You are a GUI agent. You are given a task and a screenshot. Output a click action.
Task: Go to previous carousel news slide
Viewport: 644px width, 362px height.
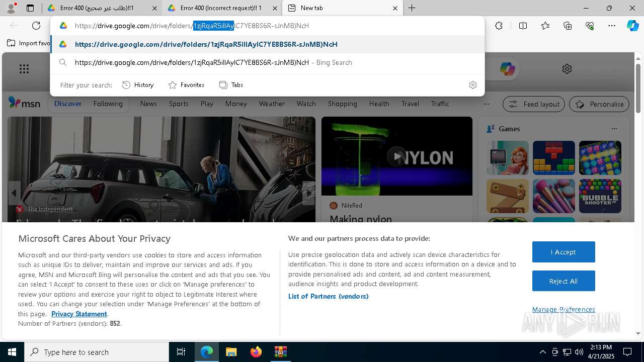[x=14, y=193]
